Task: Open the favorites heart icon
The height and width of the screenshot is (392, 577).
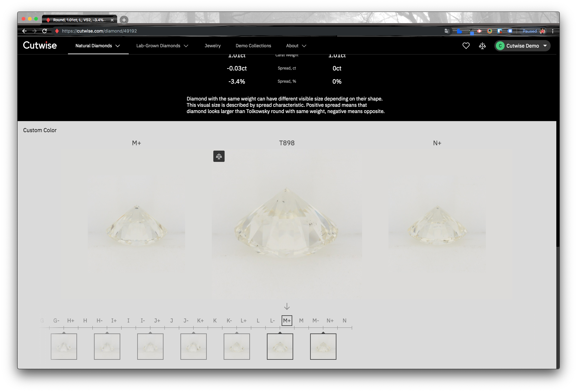Action: point(466,46)
